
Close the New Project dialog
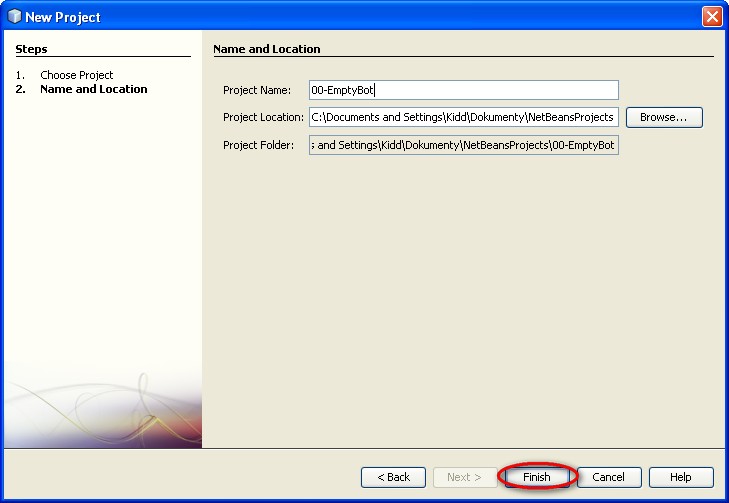point(712,17)
